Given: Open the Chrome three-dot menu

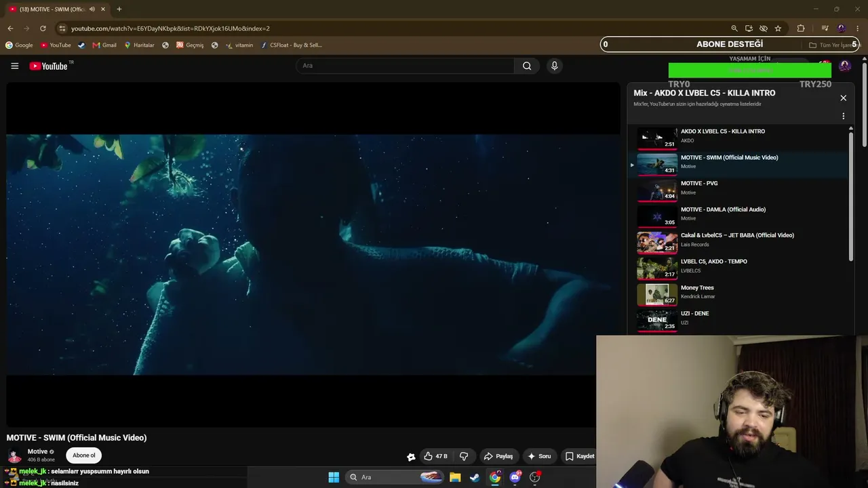Looking at the screenshot, I should [x=859, y=28].
